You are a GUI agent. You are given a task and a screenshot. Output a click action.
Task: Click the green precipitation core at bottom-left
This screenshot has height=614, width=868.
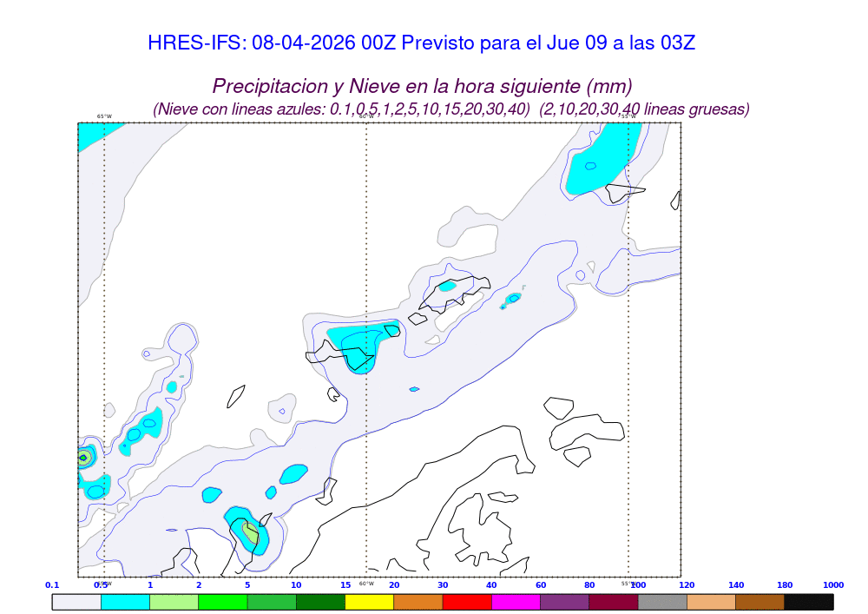tap(250, 533)
